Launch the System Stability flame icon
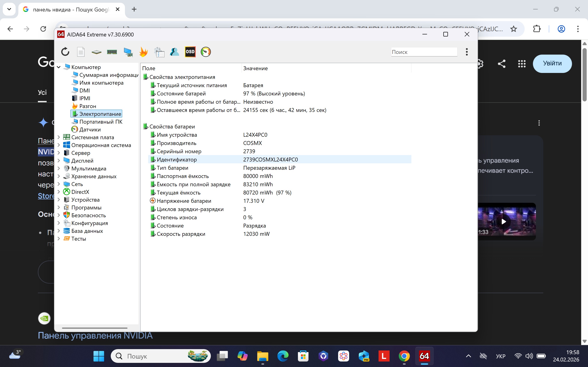 click(143, 52)
